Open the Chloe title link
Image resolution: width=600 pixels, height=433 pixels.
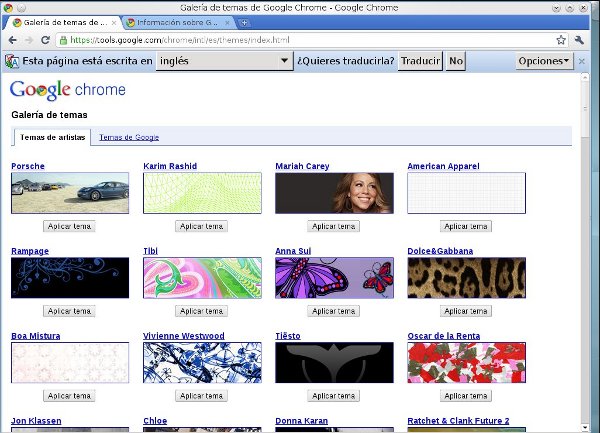(x=155, y=421)
